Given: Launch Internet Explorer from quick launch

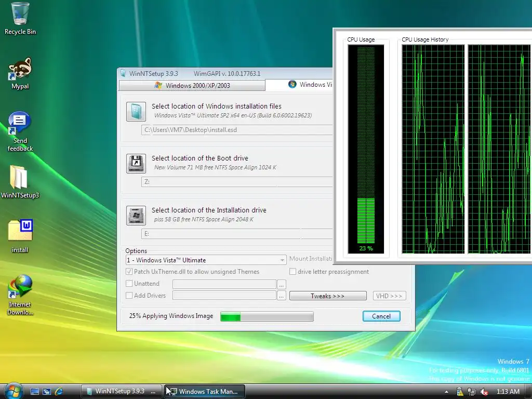Looking at the screenshot, I should pyautogui.click(x=59, y=392).
